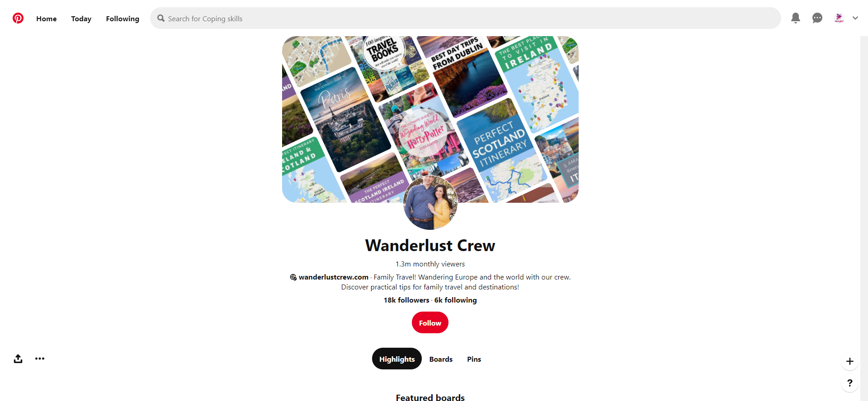This screenshot has height=401, width=868.
Task: Click the search magnifier icon
Action: (161, 19)
